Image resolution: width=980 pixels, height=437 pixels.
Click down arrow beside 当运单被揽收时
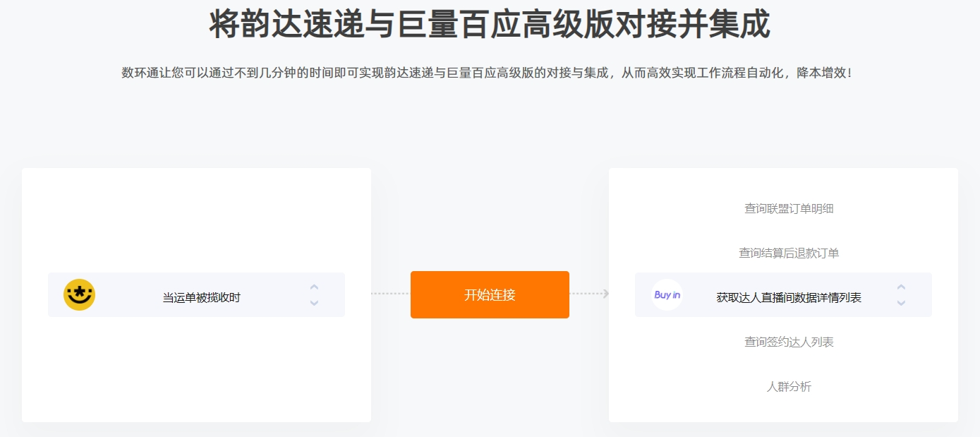[314, 303]
